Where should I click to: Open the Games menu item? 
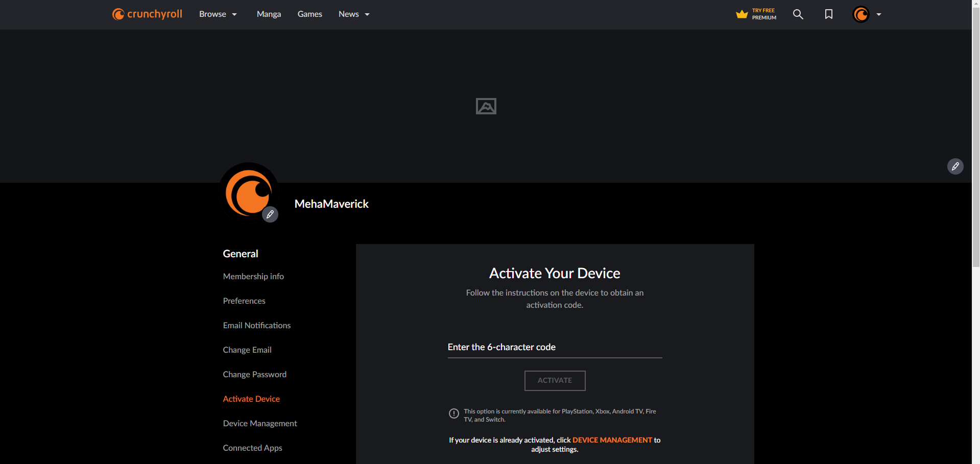click(x=309, y=14)
